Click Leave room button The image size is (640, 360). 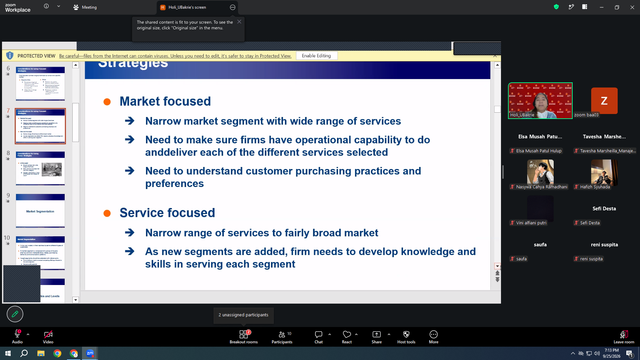pos(624,337)
